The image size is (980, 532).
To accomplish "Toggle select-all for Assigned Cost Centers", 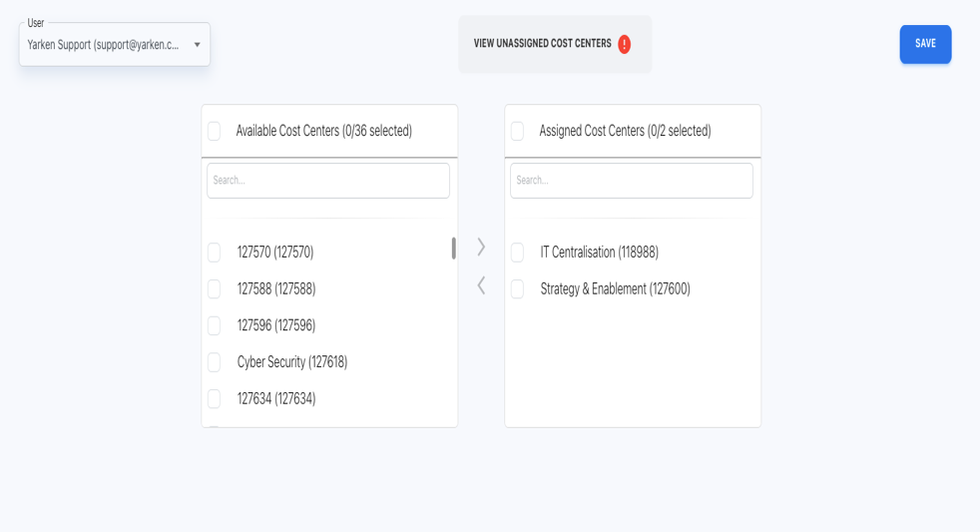I will click(x=517, y=131).
